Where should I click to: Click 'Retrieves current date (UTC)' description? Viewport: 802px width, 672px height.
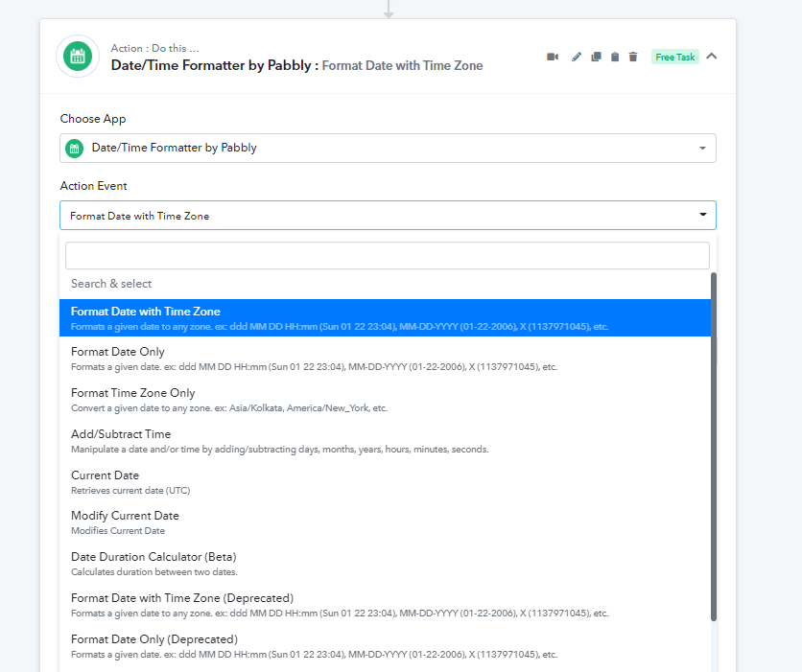coord(130,491)
